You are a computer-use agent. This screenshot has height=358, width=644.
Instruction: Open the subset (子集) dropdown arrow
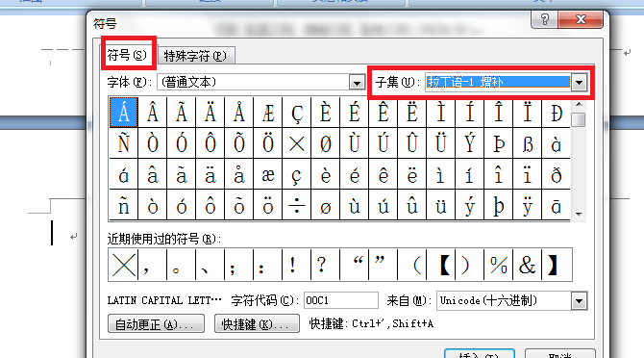click(x=579, y=83)
